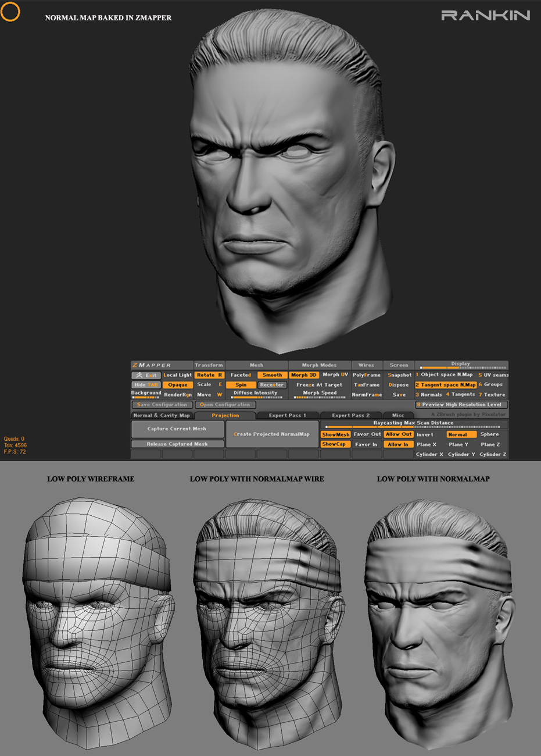Toggle the Allow Out option
Image resolution: width=541 pixels, height=756 pixels.
(x=399, y=434)
